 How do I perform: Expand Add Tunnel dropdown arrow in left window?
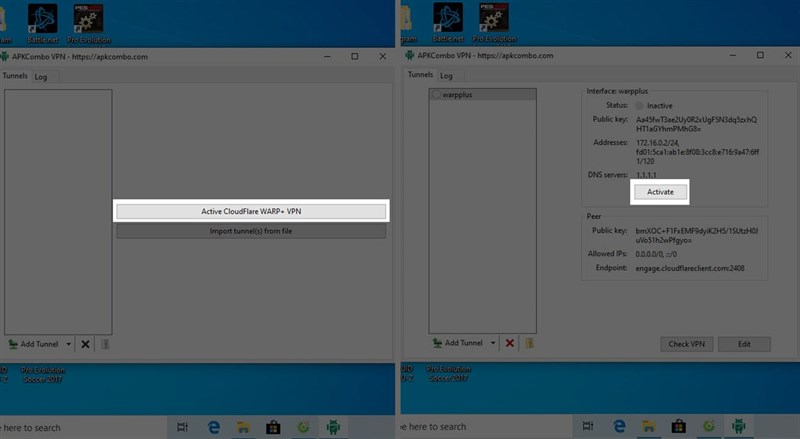point(68,344)
